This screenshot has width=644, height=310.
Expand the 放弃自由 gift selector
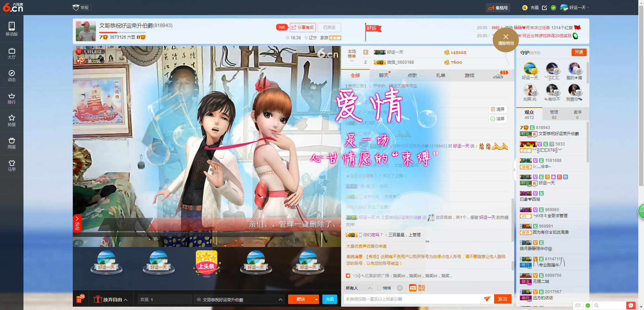click(125, 300)
